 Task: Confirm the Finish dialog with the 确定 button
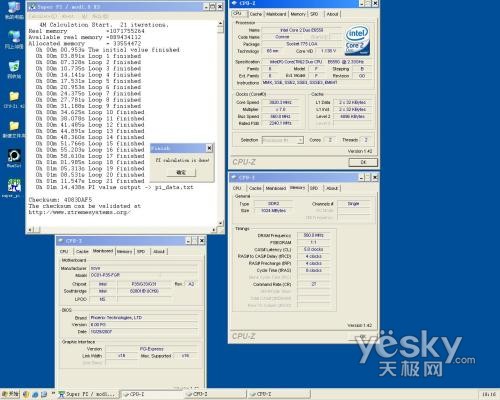181,172
